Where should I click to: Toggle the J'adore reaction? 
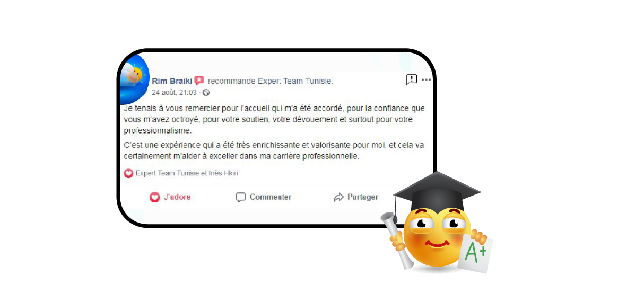[x=170, y=197]
